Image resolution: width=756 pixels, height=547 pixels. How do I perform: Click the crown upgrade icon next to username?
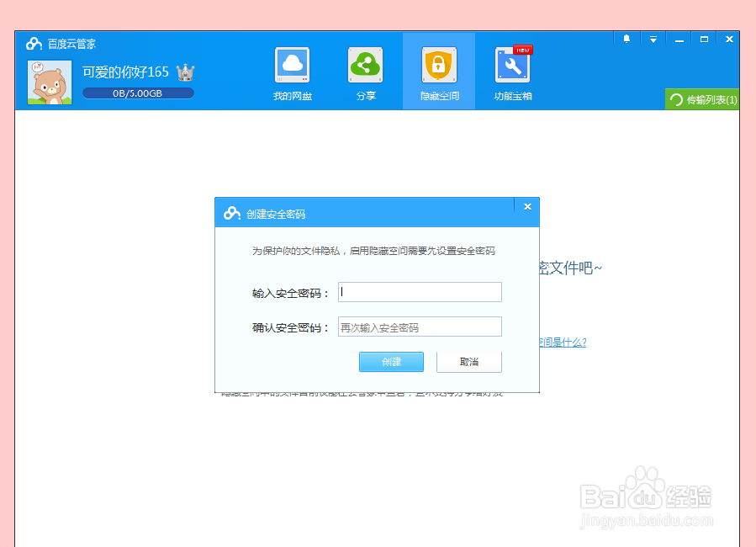184,72
